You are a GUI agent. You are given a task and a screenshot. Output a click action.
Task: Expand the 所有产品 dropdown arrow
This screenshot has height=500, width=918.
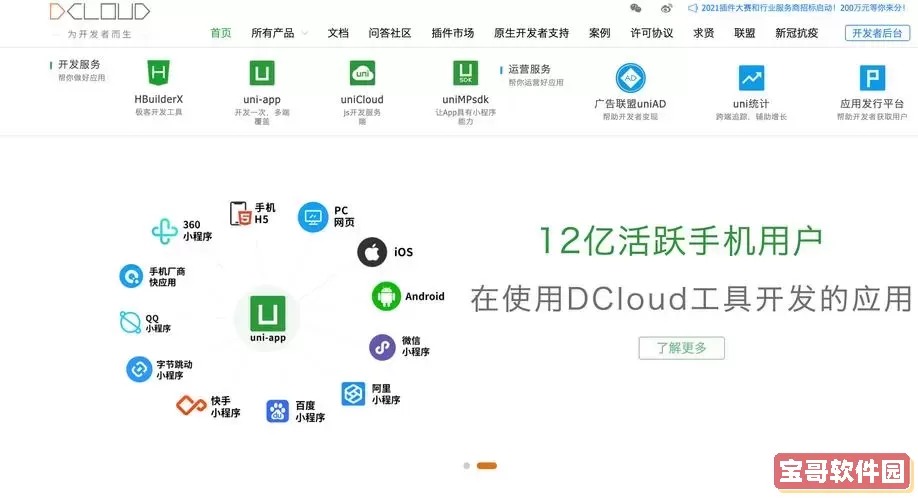tap(304, 34)
